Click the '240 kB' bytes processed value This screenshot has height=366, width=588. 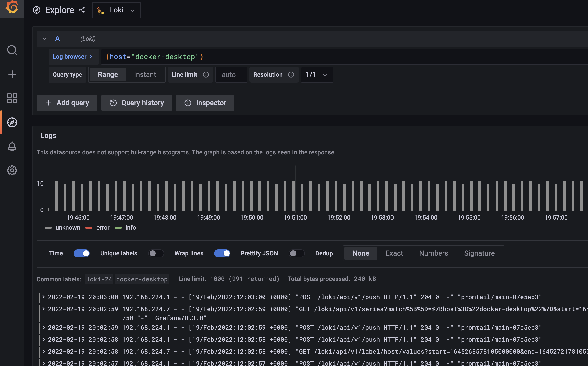coord(365,279)
